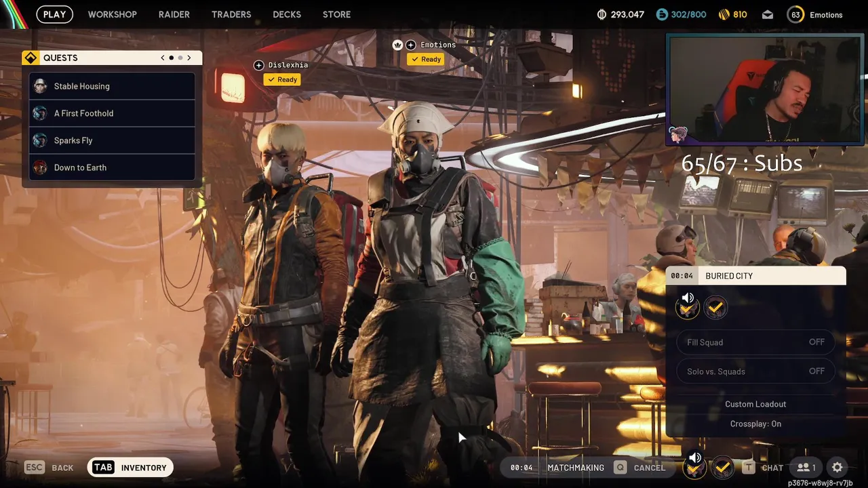Click the blue stash icon beside 302/800
This screenshot has width=868, height=488.
pyautogui.click(x=662, y=14)
